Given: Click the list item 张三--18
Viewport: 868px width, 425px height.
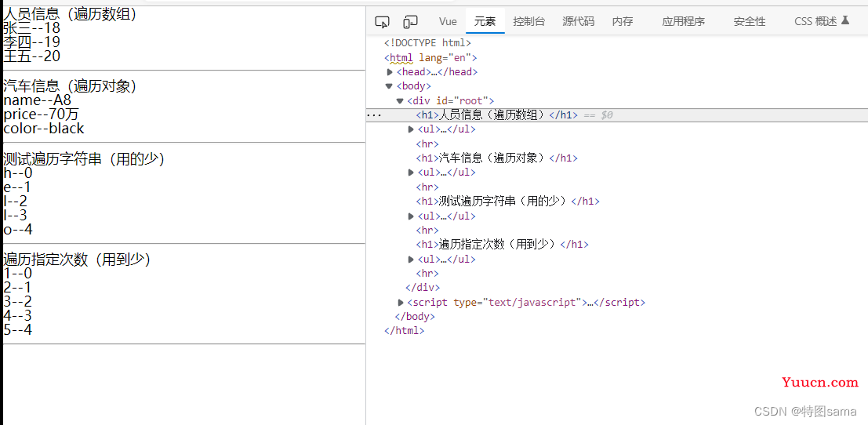Looking at the screenshot, I should 31,28.
